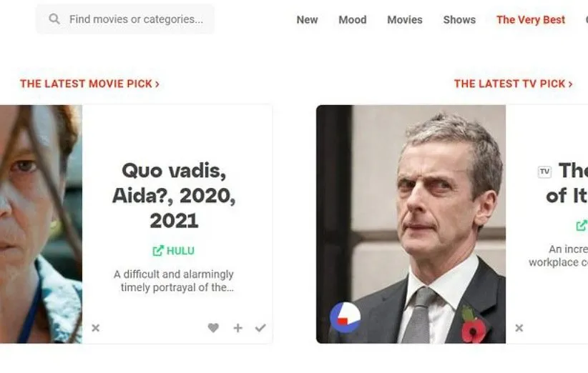Open the external link icon on the TV pick card
588x373 pixels.
coord(582,226)
